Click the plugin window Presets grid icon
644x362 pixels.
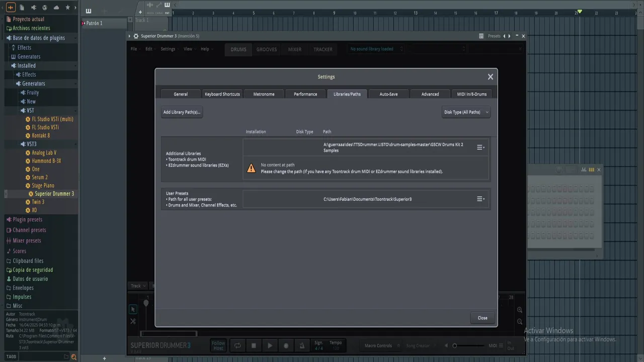click(481, 36)
